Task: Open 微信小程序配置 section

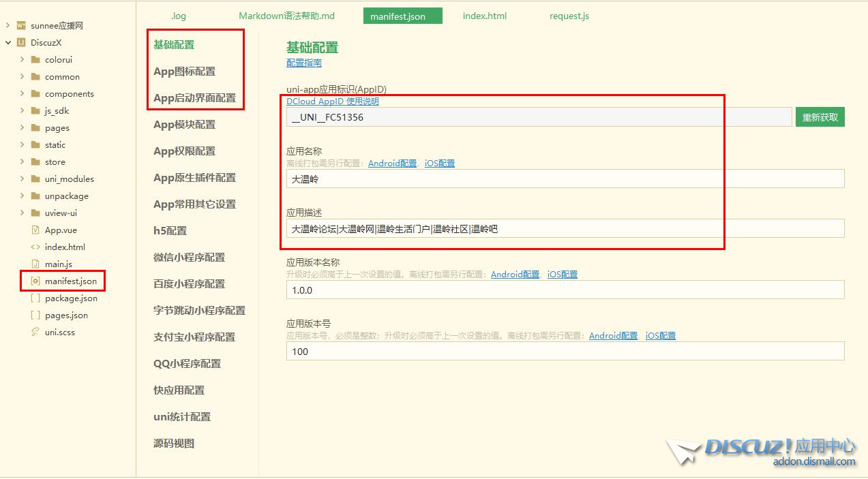Action: pos(189,258)
